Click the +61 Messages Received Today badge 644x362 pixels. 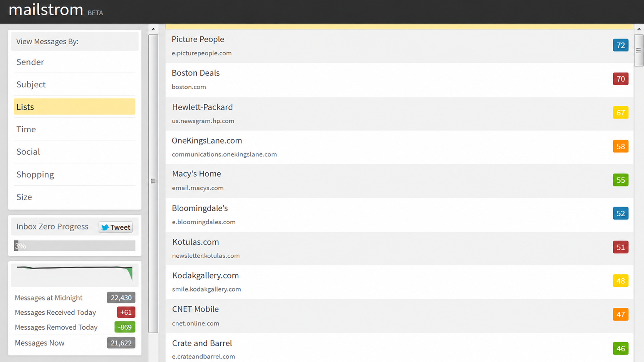tap(126, 312)
